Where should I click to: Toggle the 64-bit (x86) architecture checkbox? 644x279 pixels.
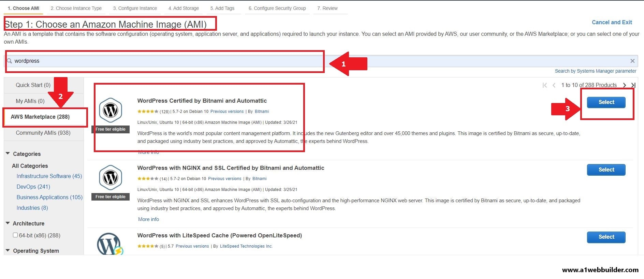pos(15,235)
